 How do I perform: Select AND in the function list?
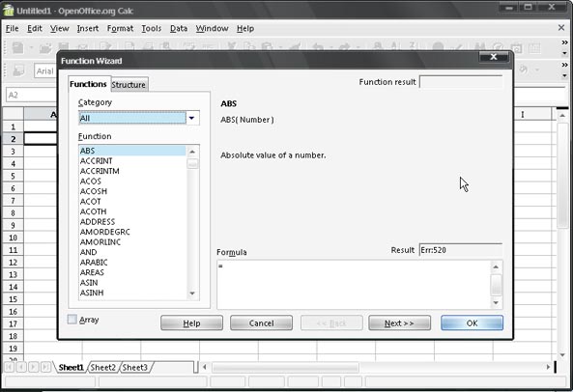pos(132,252)
